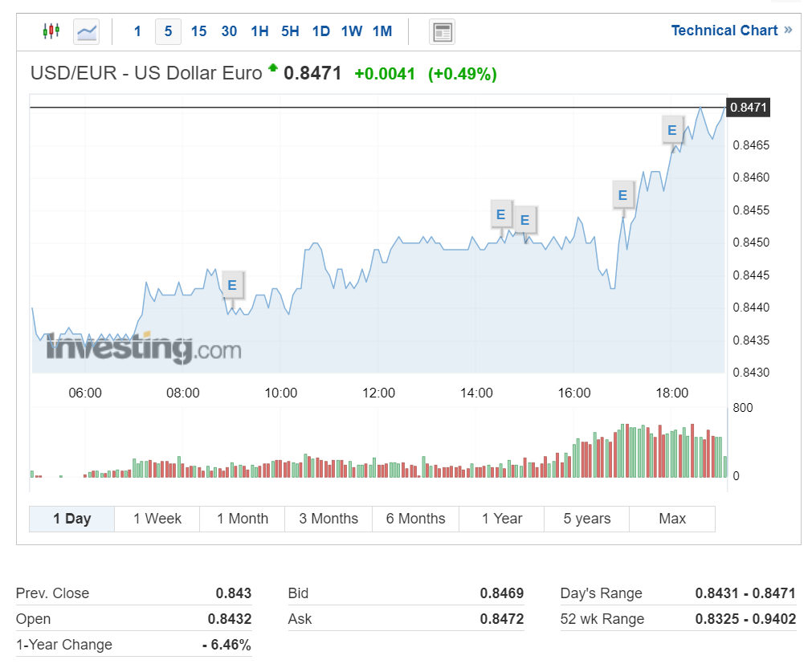Set chart interval to 1H
The height and width of the screenshot is (664, 812).
point(259,31)
